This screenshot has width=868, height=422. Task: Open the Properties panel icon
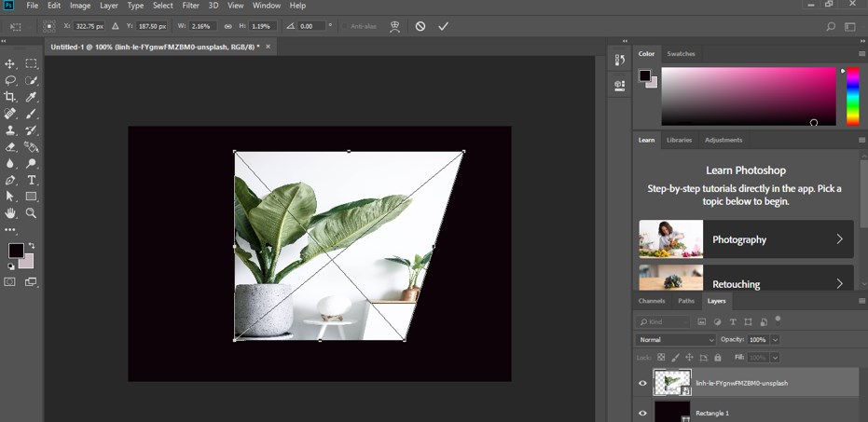click(619, 85)
